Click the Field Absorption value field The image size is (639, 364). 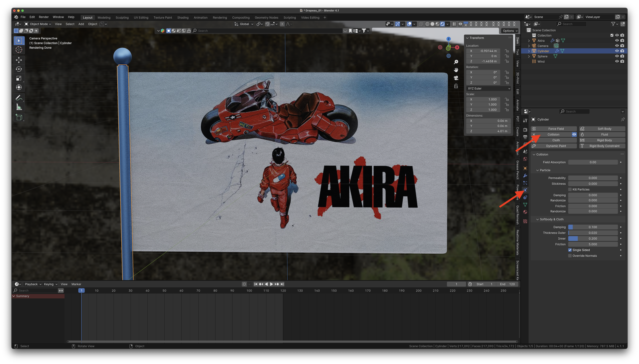pos(593,162)
